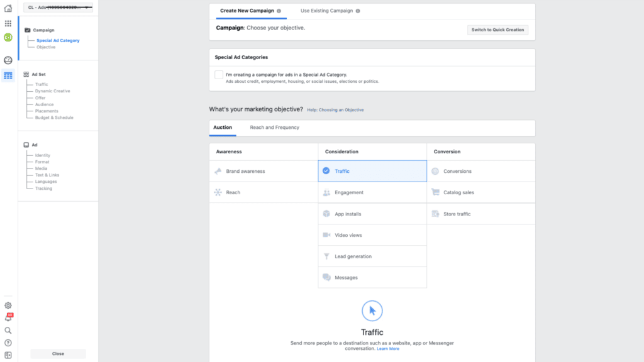The height and width of the screenshot is (362, 644).
Task: Enable the Special Ad Category checkbox
Action: point(219,75)
